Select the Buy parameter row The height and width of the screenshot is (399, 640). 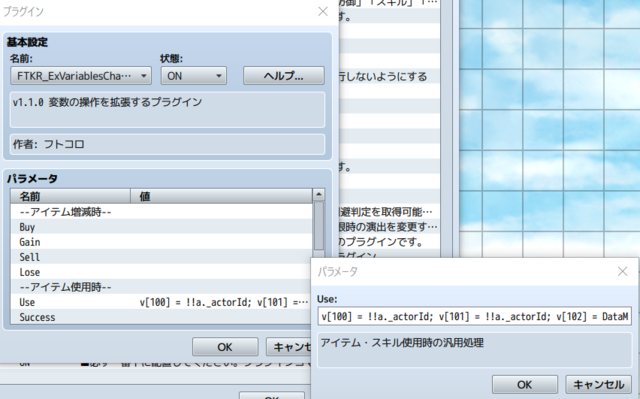161,227
